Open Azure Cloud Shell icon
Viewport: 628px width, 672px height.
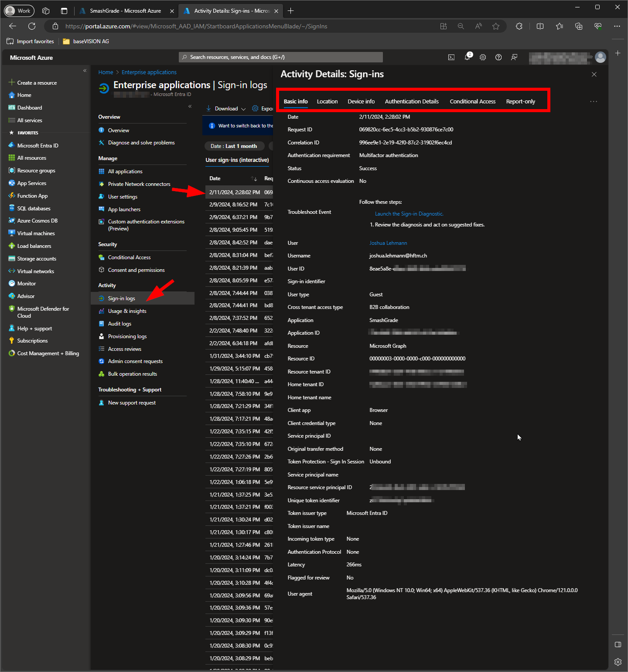tap(451, 57)
